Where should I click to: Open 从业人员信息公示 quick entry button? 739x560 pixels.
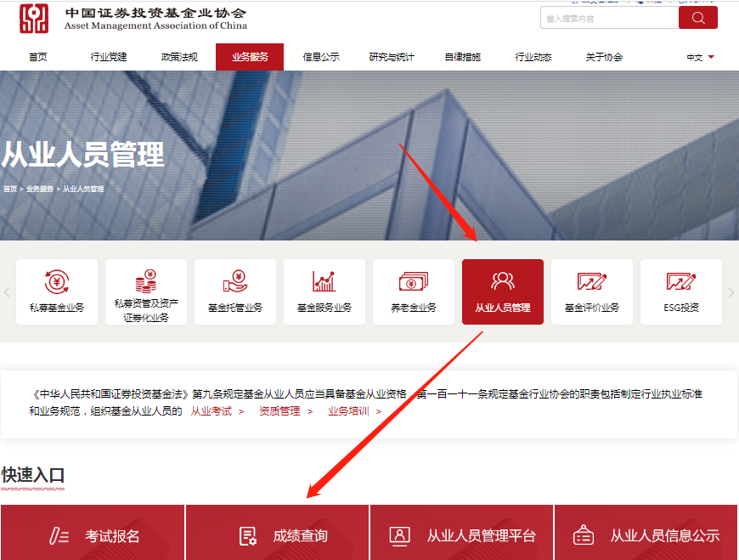coord(646,533)
